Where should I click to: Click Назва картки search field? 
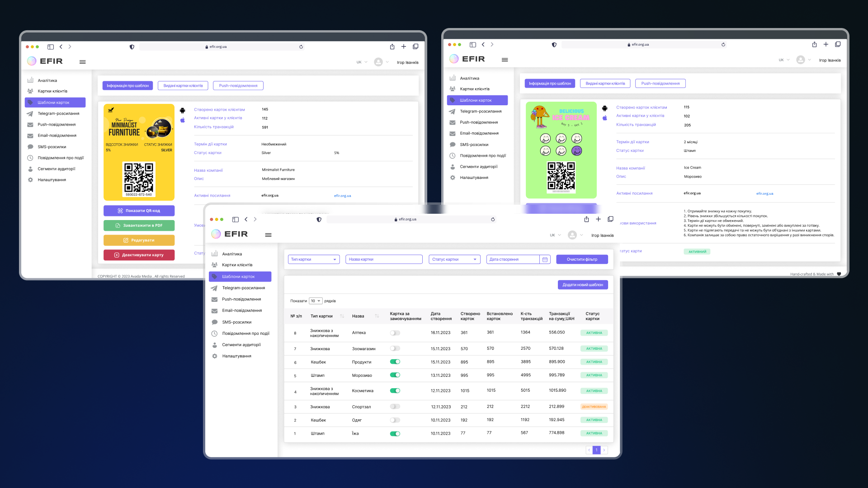point(384,259)
